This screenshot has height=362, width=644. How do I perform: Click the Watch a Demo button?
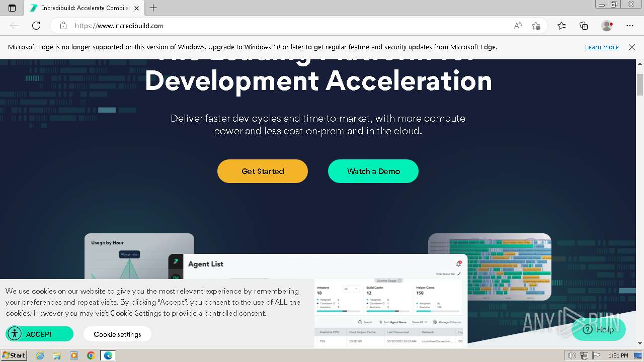point(373,171)
